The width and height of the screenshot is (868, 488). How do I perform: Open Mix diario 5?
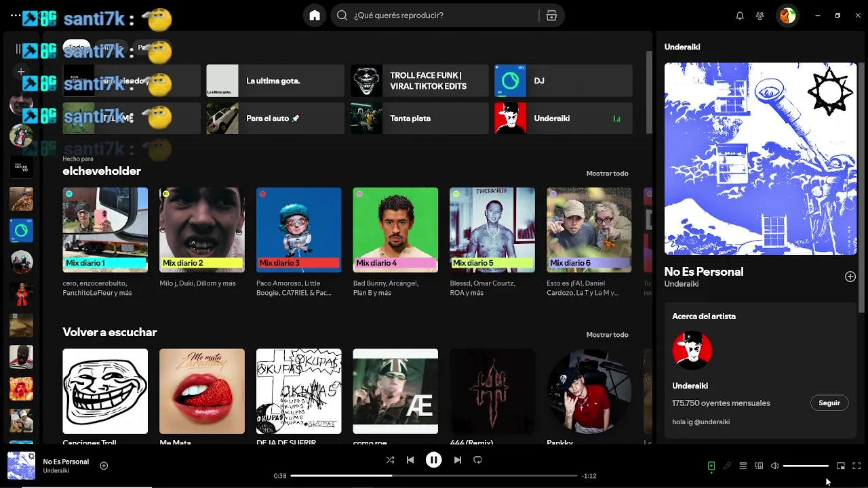492,230
